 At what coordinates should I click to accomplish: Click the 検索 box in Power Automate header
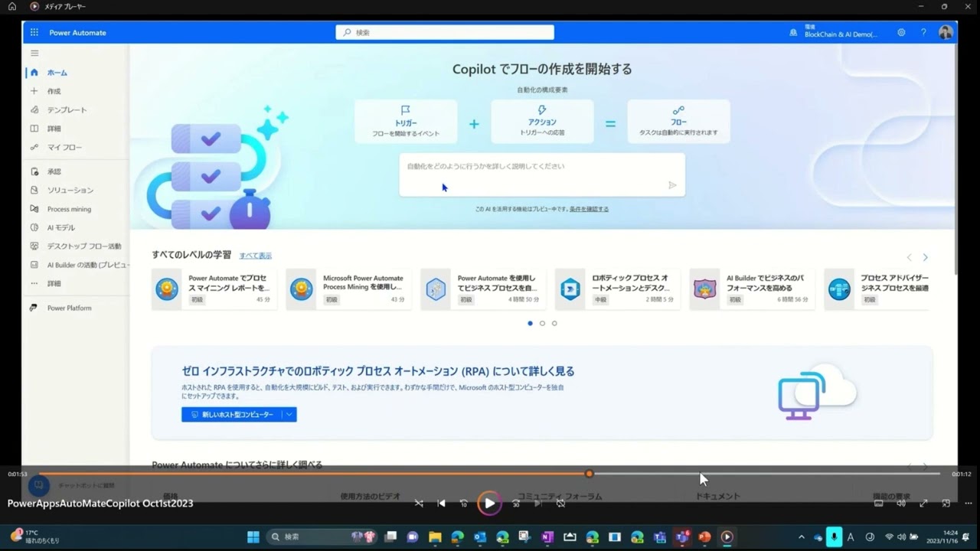tap(445, 32)
